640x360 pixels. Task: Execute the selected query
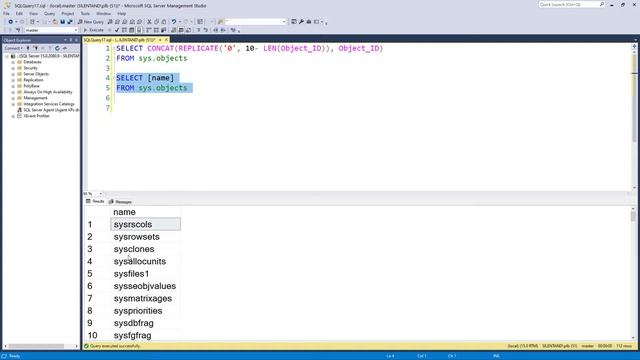coord(93,30)
